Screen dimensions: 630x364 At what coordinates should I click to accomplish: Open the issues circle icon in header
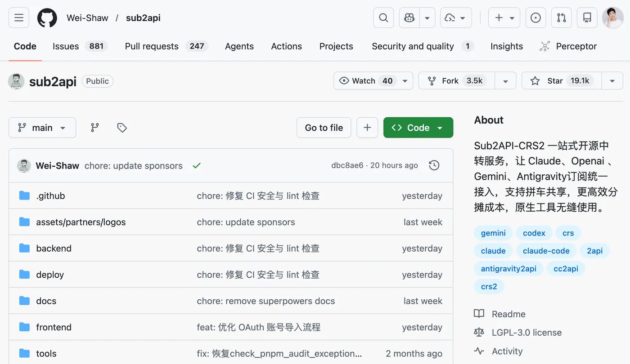coord(535,18)
